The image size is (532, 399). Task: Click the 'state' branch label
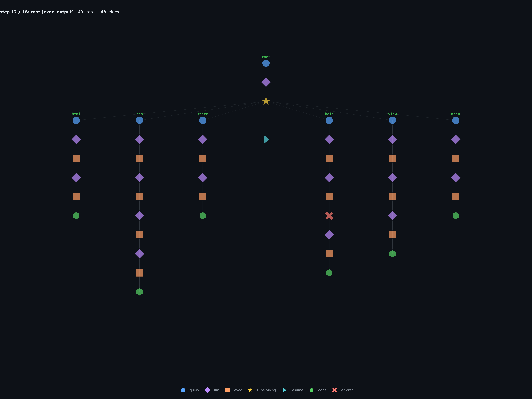pyautogui.click(x=203, y=114)
